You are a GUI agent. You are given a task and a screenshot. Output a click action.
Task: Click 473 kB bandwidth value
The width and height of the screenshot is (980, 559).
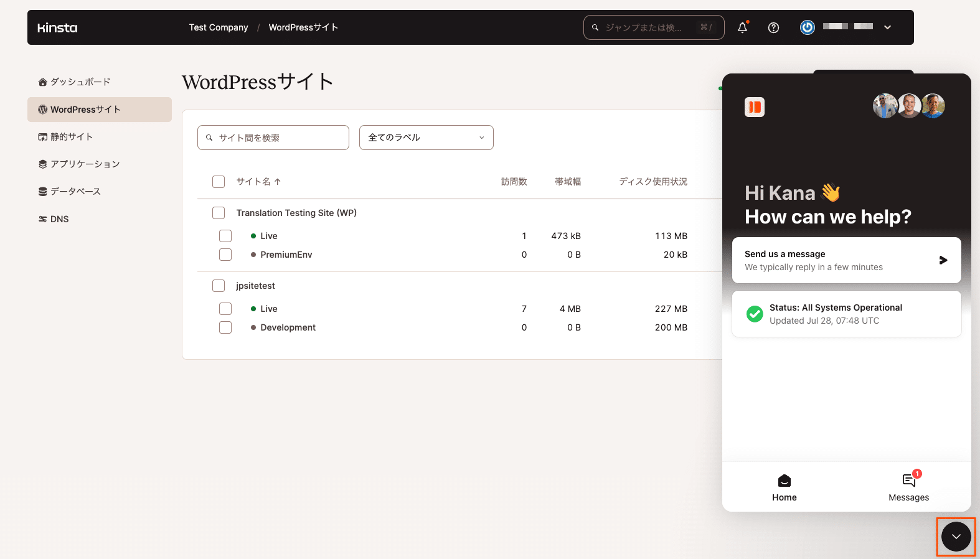(x=566, y=236)
